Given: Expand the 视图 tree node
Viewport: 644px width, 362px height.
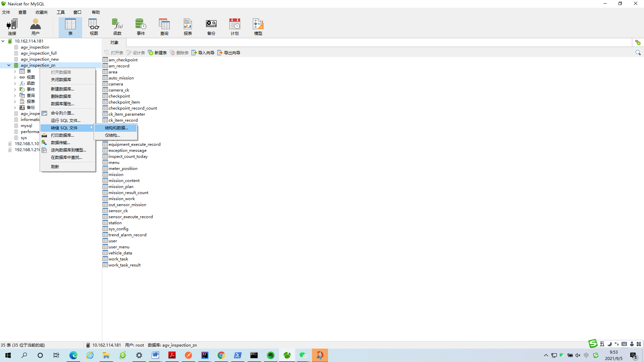Looking at the screenshot, I should tap(15, 77).
